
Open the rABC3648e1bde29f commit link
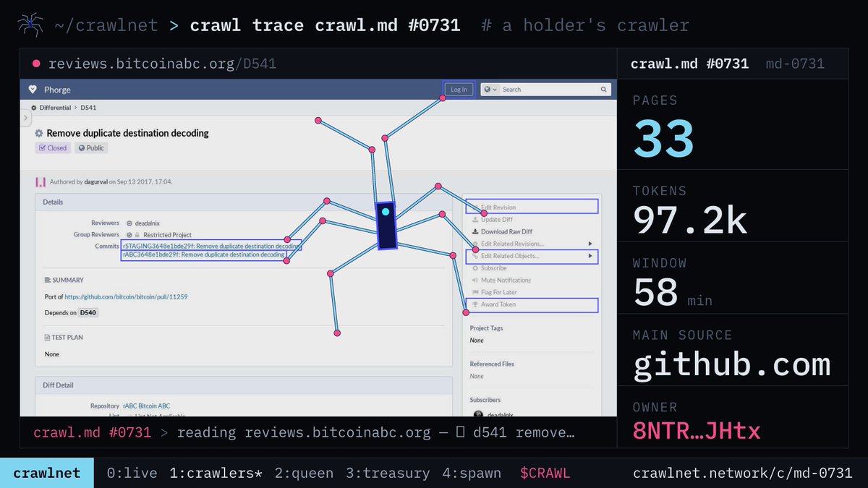tap(203, 254)
